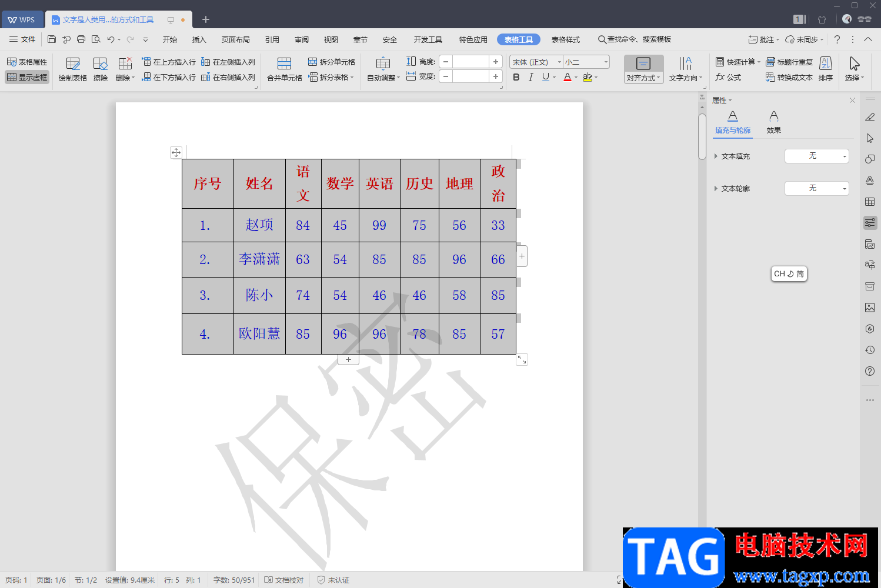
Task: Open the 开始 (Home) ribbon tab
Action: click(x=170, y=39)
